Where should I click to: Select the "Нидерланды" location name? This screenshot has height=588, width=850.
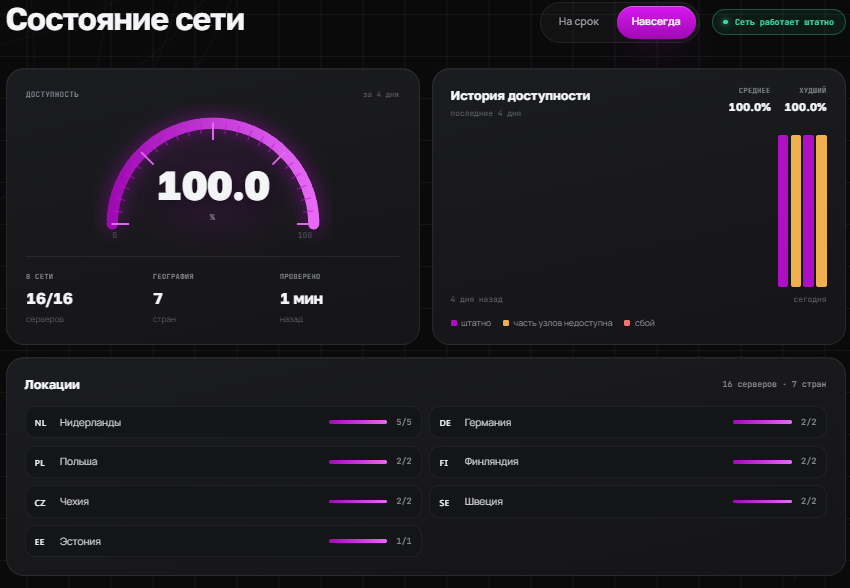[x=91, y=423]
